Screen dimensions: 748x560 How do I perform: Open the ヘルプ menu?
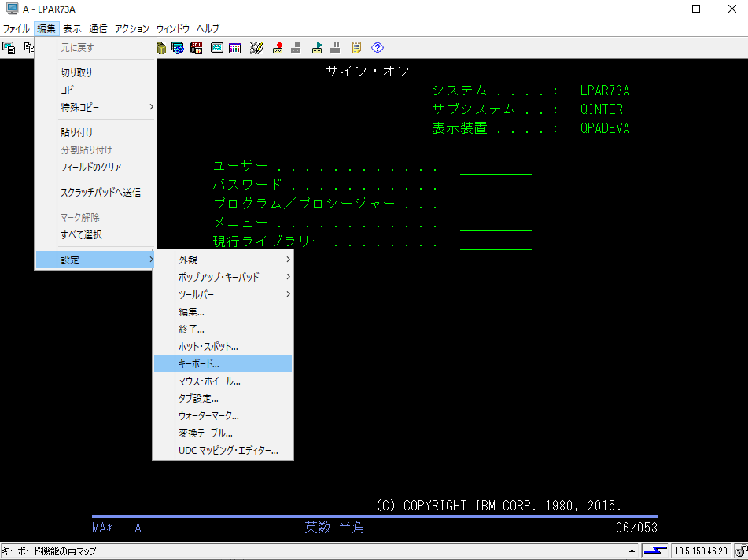pos(208,28)
